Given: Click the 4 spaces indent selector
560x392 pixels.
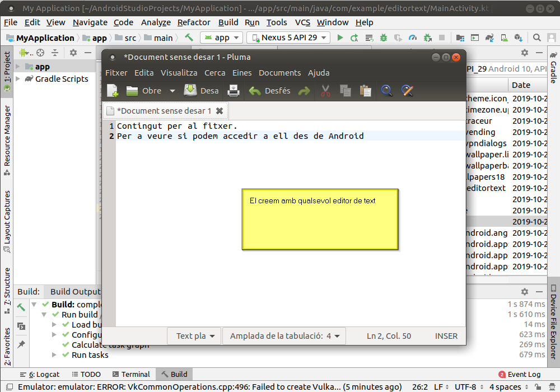Looking at the screenshot, I should tap(508, 387).
